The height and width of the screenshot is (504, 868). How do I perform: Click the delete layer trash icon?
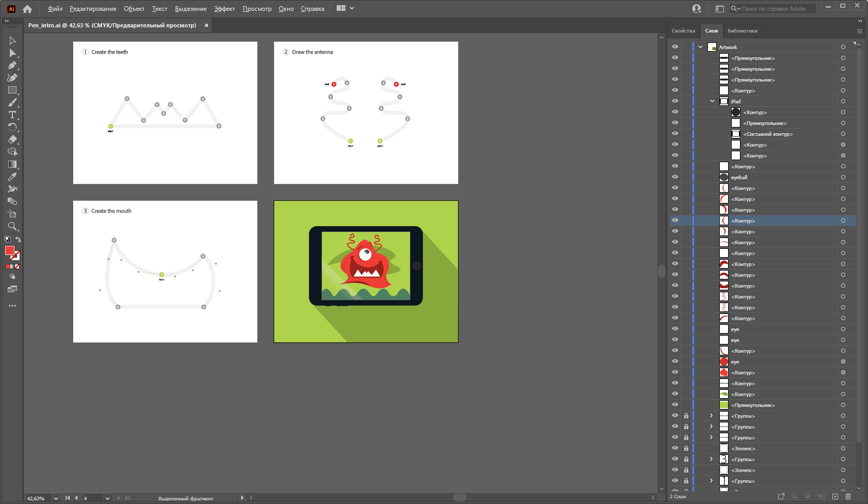[848, 496]
